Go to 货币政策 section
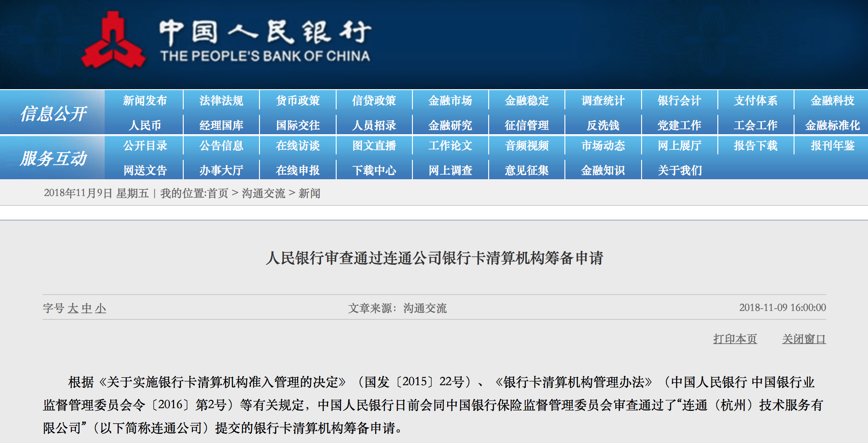This screenshot has width=868, height=443. tap(298, 101)
